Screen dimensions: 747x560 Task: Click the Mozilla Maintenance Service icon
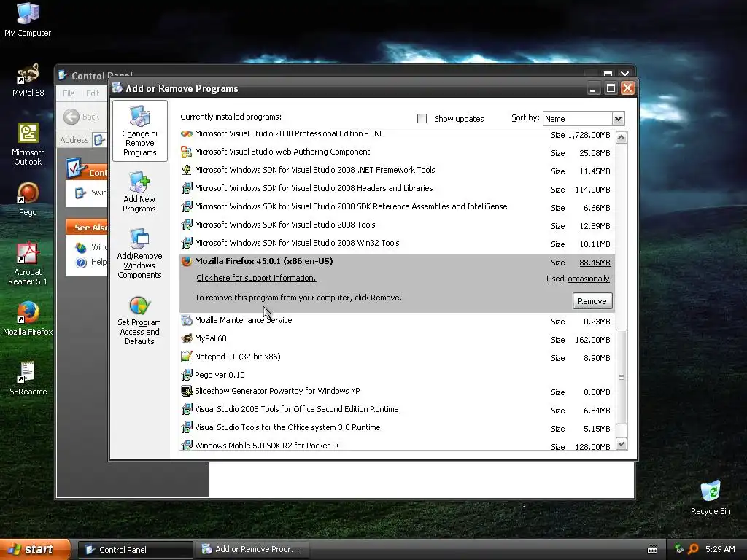click(x=186, y=320)
